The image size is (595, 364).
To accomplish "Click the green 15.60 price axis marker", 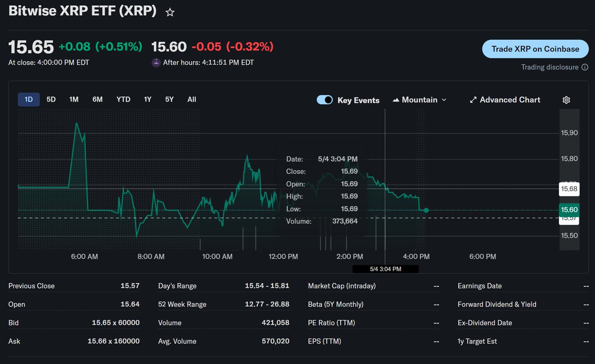I will tap(569, 210).
